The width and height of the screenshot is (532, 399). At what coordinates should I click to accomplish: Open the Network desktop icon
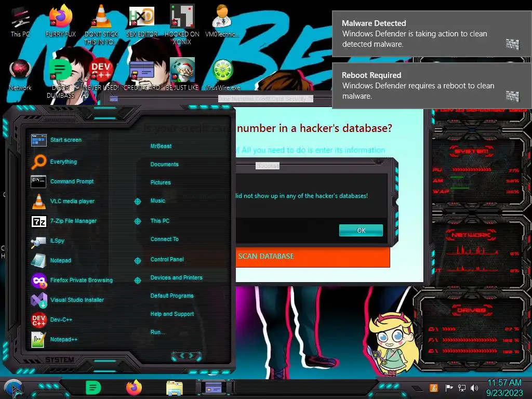click(x=20, y=75)
